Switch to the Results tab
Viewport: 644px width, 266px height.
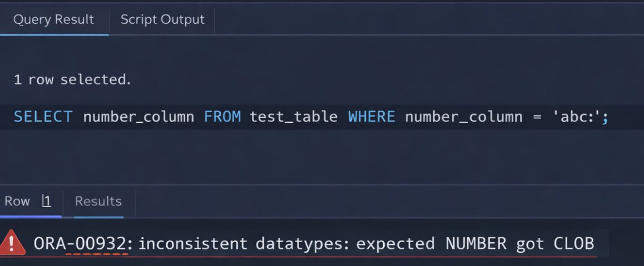pyautogui.click(x=98, y=201)
